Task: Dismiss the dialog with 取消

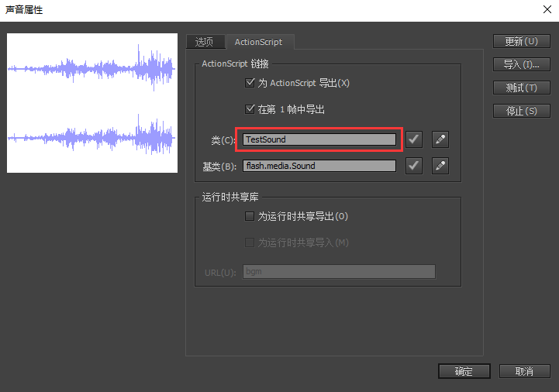Action: [x=524, y=371]
